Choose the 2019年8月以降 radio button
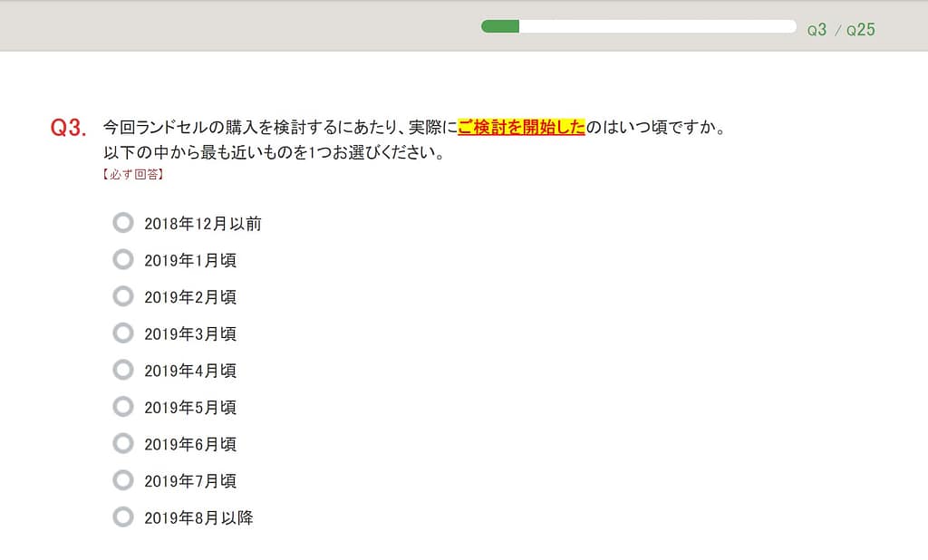Image resolution: width=928 pixels, height=560 pixels. (123, 517)
